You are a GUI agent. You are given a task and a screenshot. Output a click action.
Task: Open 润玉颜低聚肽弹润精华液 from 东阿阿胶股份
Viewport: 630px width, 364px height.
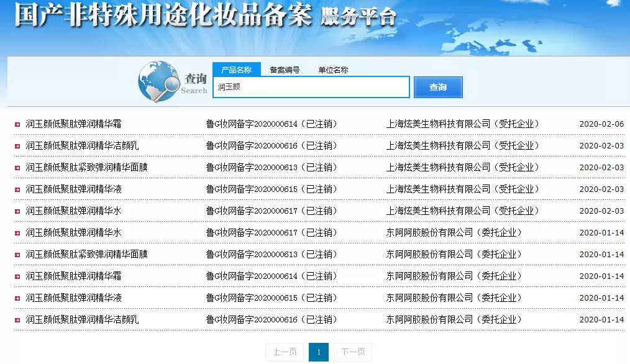click(73, 298)
